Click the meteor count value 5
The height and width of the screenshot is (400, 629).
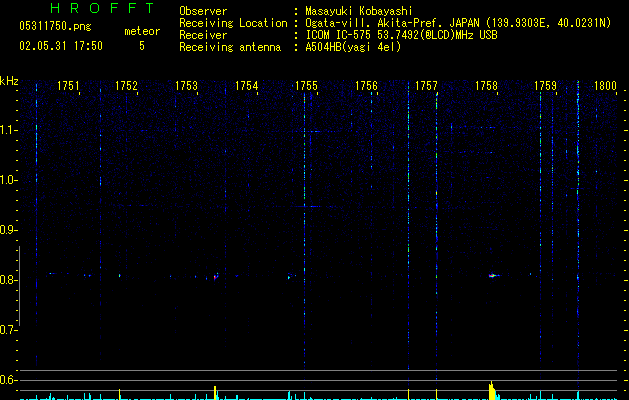click(x=142, y=46)
